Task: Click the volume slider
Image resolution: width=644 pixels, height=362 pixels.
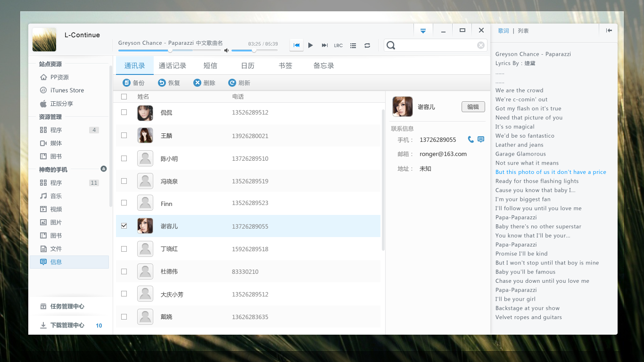Action: pyautogui.click(x=254, y=50)
